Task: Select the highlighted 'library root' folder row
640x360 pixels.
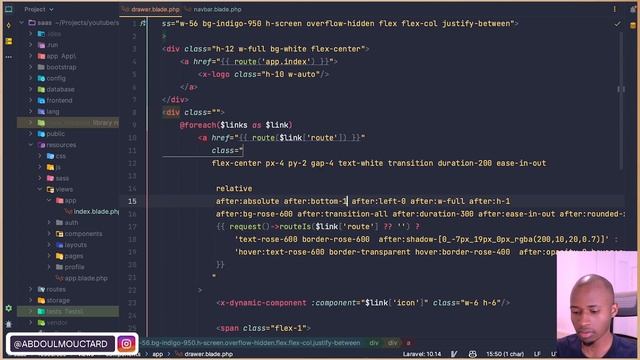Action: [x=68, y=122]
